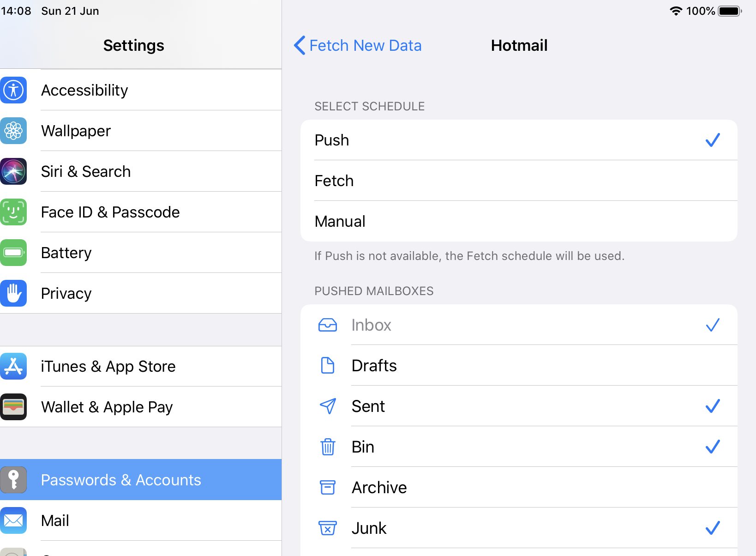Open Wallet & Apple Pay settings
The height and width of the screenshot is (556, 756).
coord(141,407)
